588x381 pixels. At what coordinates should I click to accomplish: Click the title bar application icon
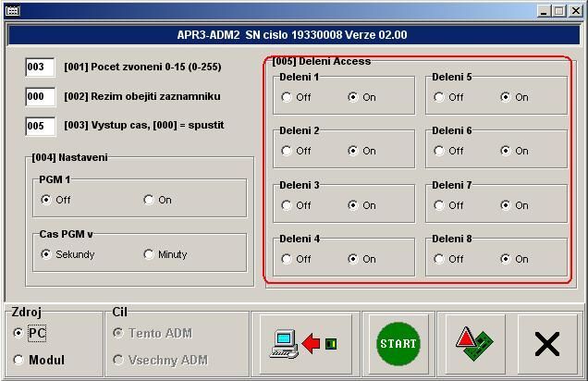(12, 11)
